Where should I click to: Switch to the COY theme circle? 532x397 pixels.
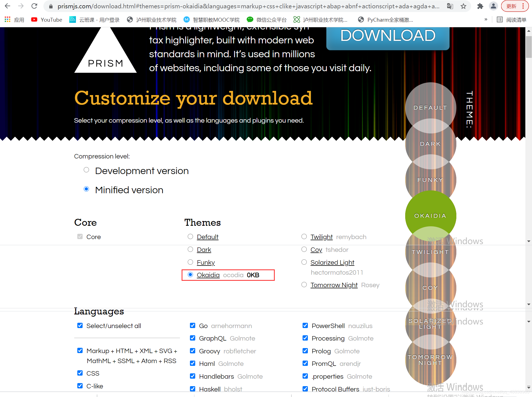pos(430,288)
